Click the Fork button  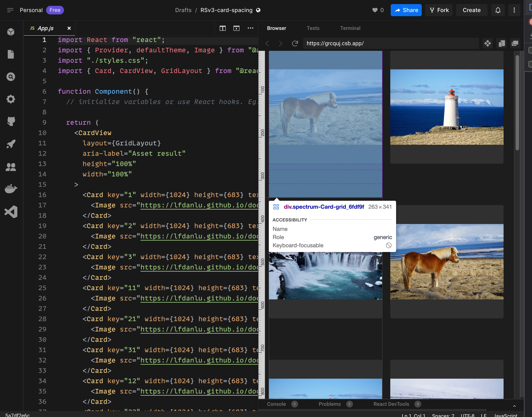click(x=439, y=10)
